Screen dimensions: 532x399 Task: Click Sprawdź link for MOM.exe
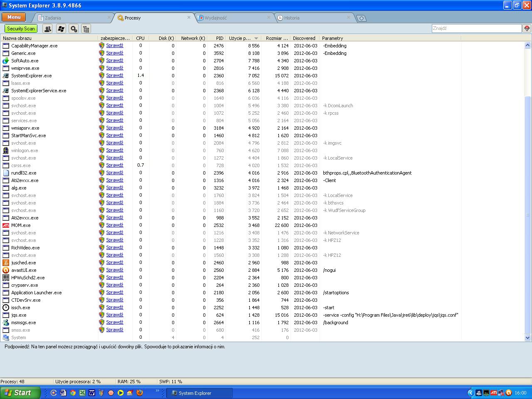pos(115,225)
